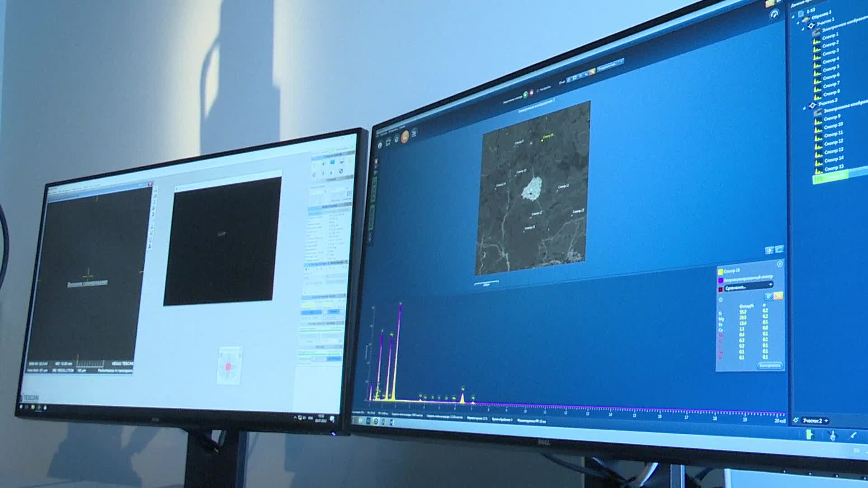Collapse the Участок 2 tree node
This screenshot has width=868, height=488.
click(804, 108)
